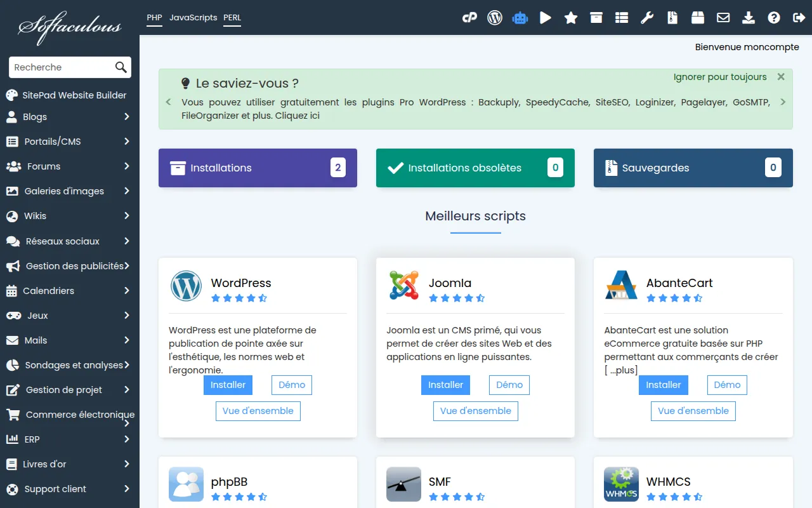Open the archive box icon in top bar
Viewport: 812px width, 508px height.
coord(596,18)
